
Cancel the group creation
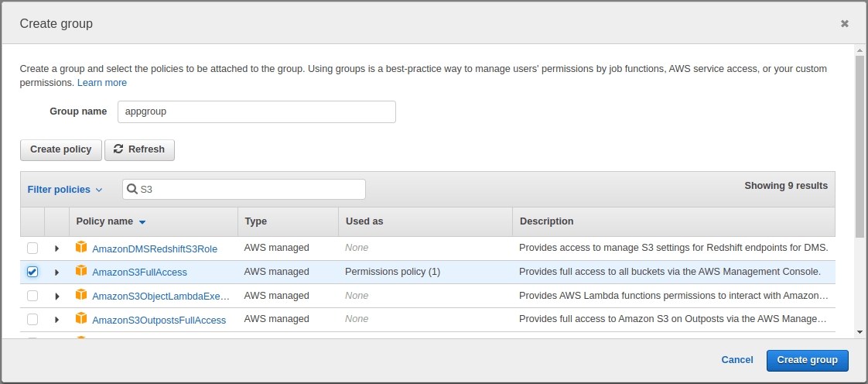coord(736,360)
